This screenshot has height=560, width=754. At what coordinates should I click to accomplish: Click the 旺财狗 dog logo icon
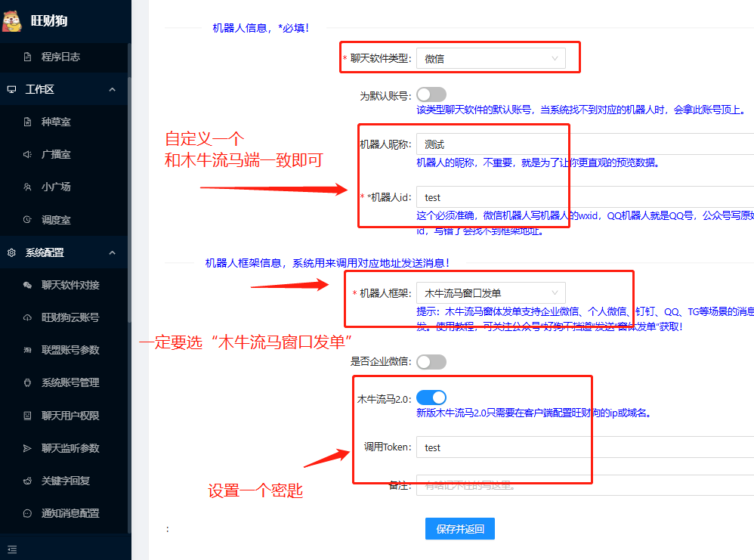click(13, 21)
